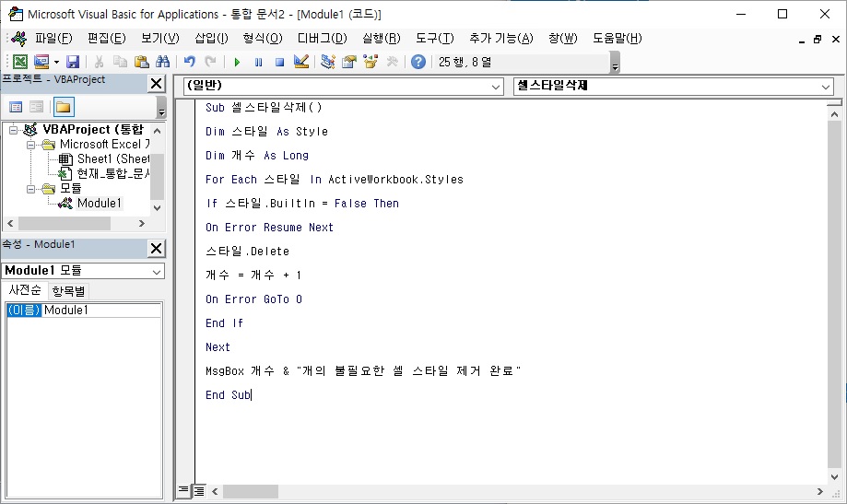Image resolution: width=847 pixels, height=504 pixels.
Task: Collapse the VBAProject tree node
Action: 14,130
